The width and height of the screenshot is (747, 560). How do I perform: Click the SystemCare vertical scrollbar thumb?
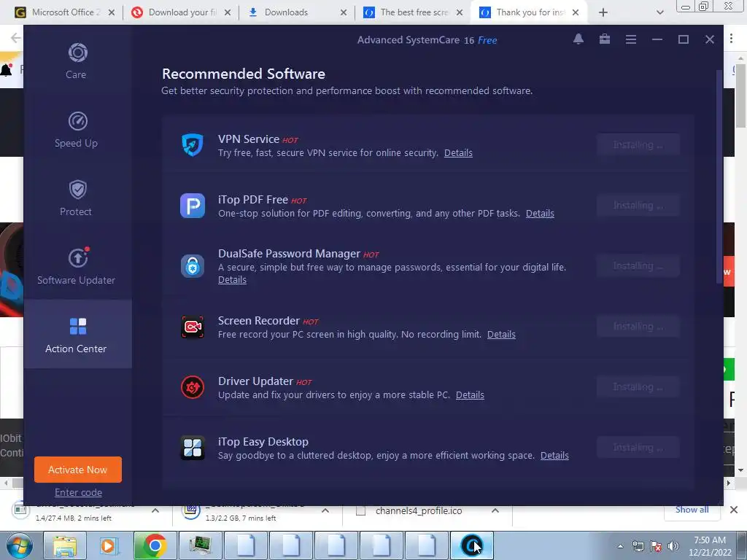tap(719, 177)
